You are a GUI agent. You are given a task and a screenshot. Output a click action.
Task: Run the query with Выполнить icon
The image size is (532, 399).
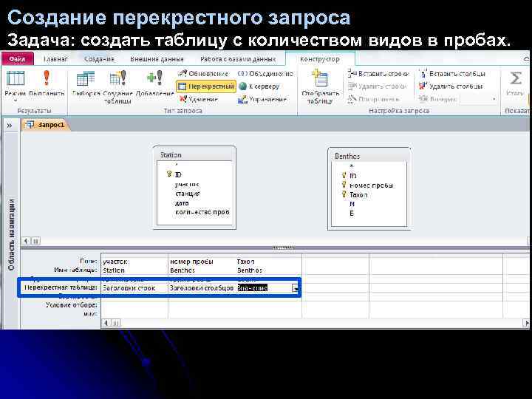coord(47,78)
